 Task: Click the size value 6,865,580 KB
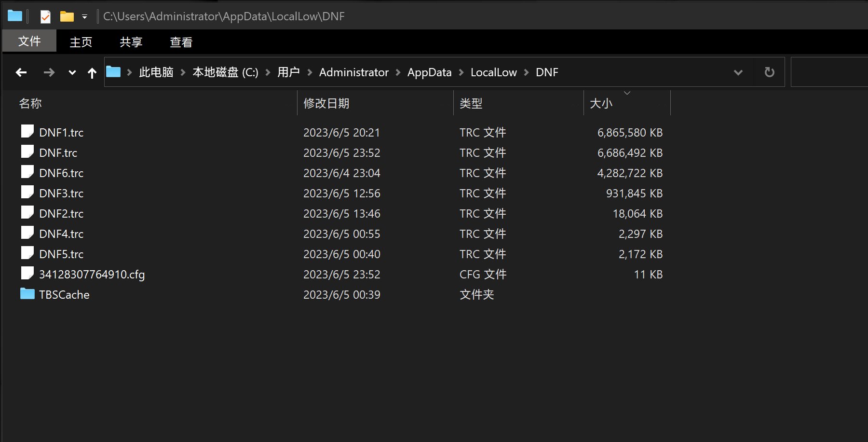pyautogui.click(x=630, y=133)
